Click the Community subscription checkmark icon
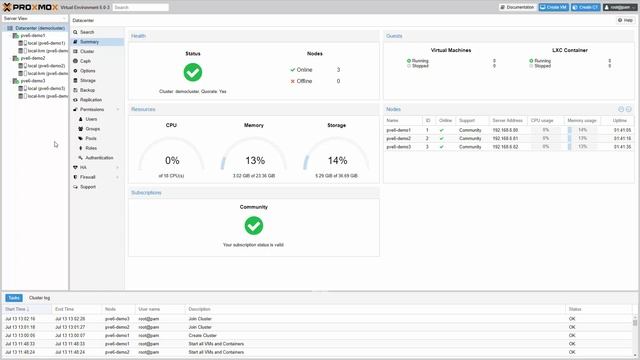Screen dimensions: 640x360 [x=253, y=226]
